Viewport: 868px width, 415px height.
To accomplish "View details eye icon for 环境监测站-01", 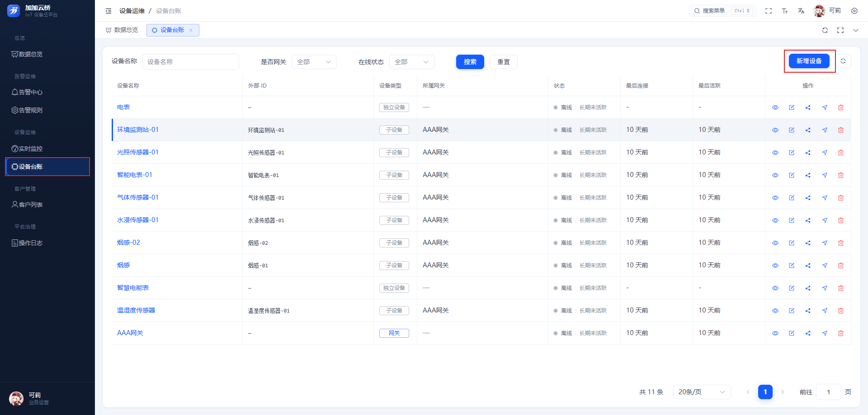I will [x=775, y=130].
